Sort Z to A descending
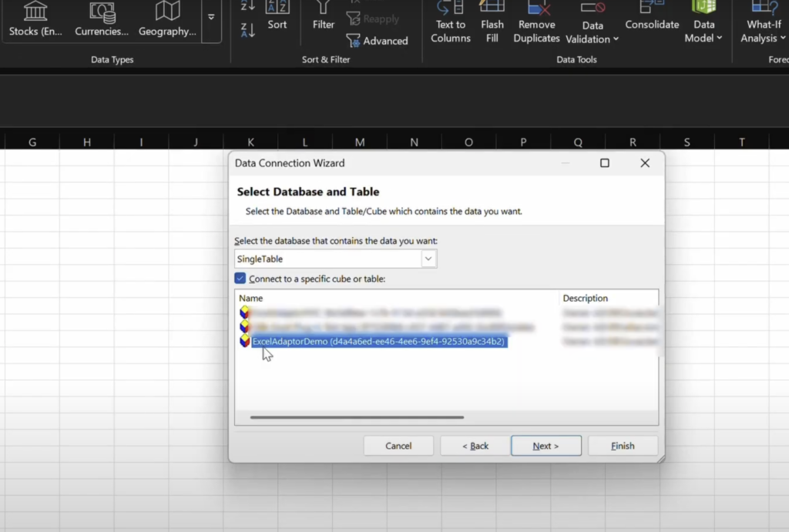The height and width of the screenshot is (532, 789). click(247, 31)
